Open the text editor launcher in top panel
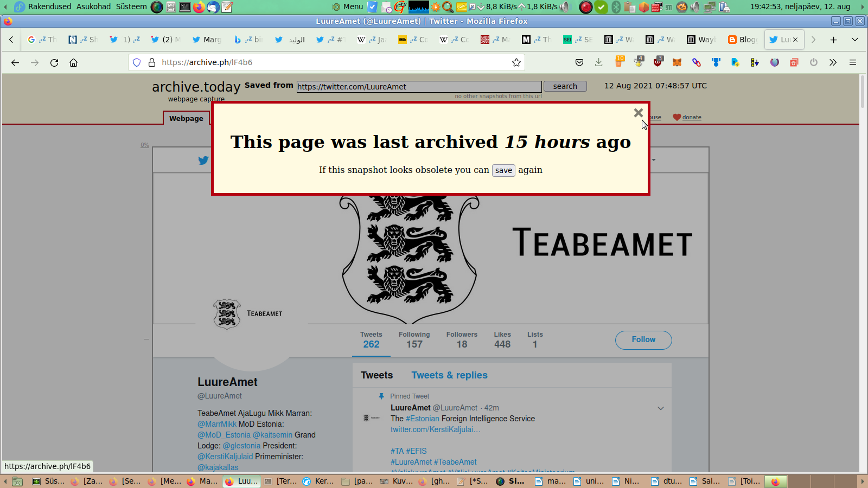 pos(227,7)
